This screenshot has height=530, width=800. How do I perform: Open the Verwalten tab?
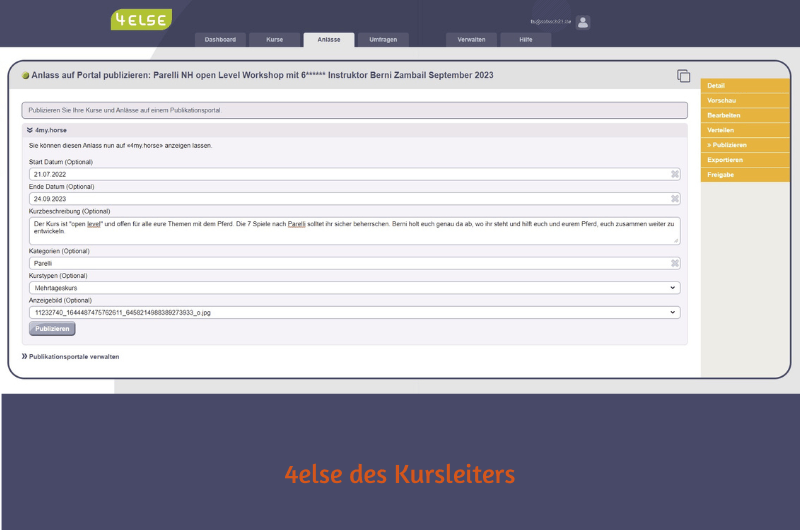point(471,40)
